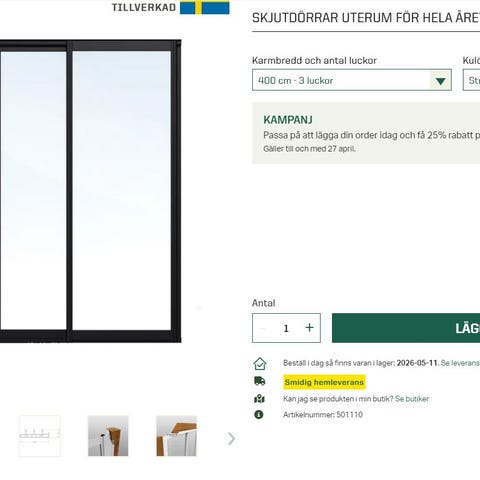Click the main sliding door product image
This screenshot has height=480, width=480.
(x=90, y=191)
